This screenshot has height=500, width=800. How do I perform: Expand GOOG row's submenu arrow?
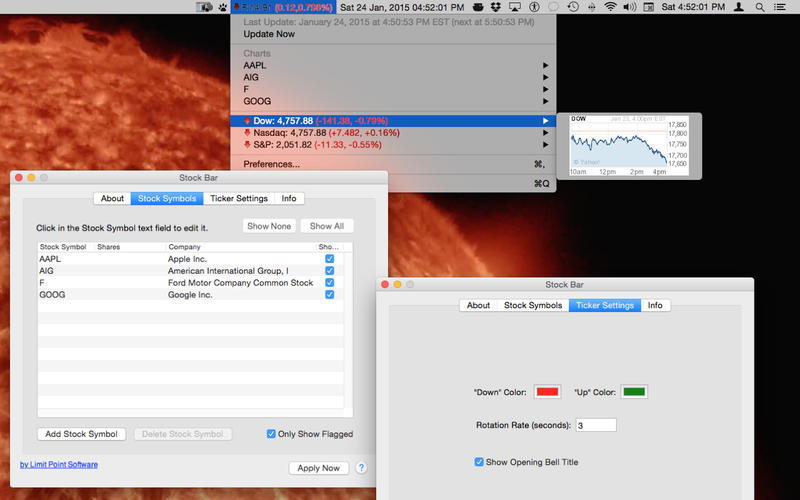point(545,101)
